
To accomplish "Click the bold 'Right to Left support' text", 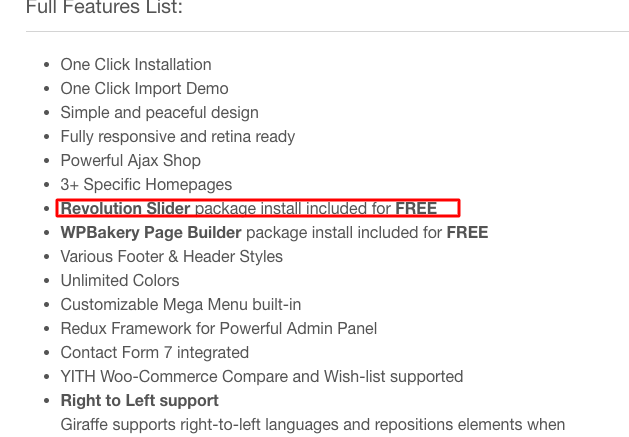I will point(140,401).
